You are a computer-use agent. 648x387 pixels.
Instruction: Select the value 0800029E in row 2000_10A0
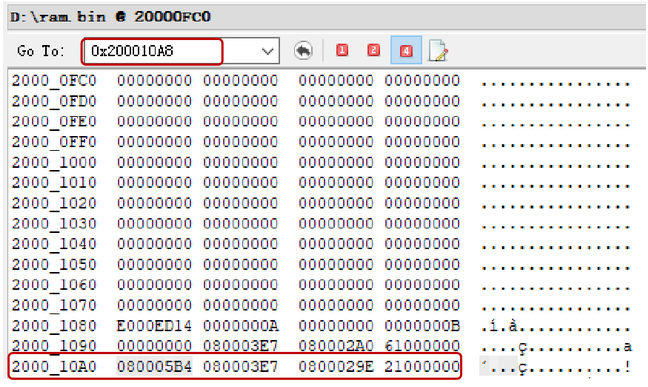click(x=336, y=366)
